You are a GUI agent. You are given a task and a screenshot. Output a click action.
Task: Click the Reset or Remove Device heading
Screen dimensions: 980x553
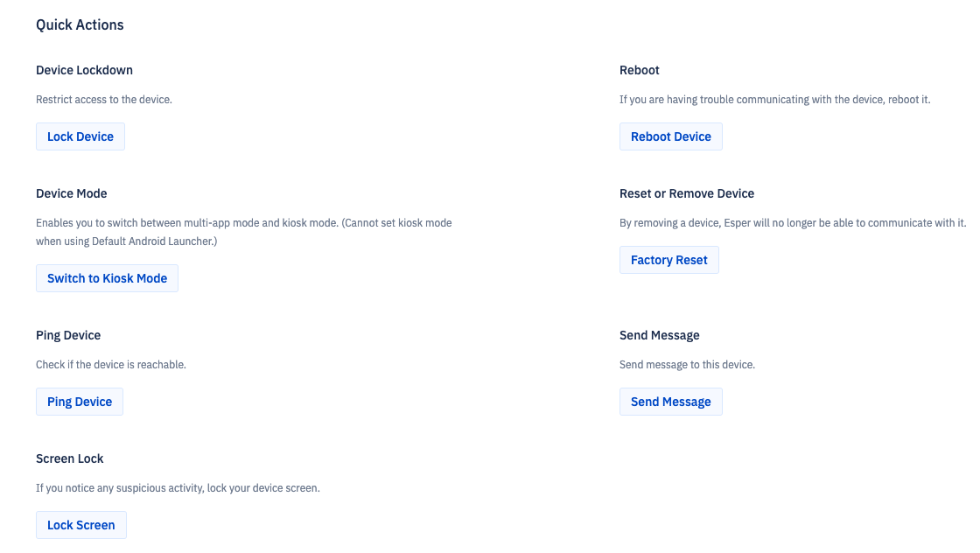tap(687, 193)
